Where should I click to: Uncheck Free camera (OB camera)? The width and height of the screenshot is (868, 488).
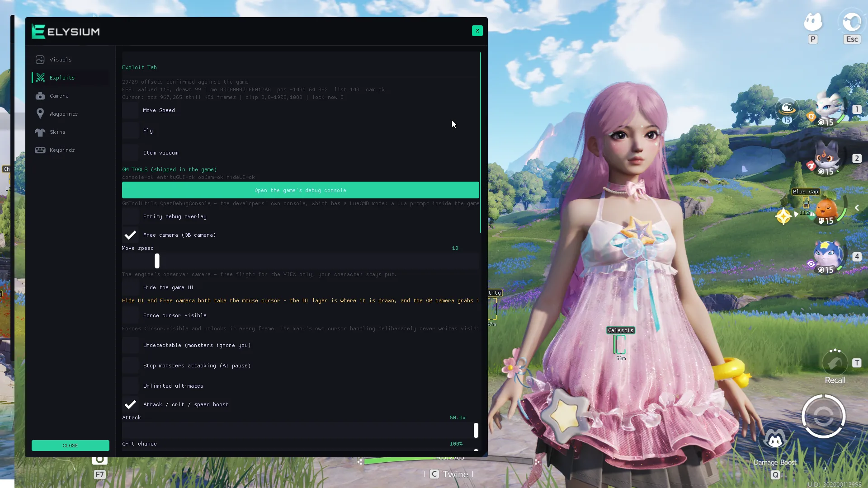click(130, 235)
